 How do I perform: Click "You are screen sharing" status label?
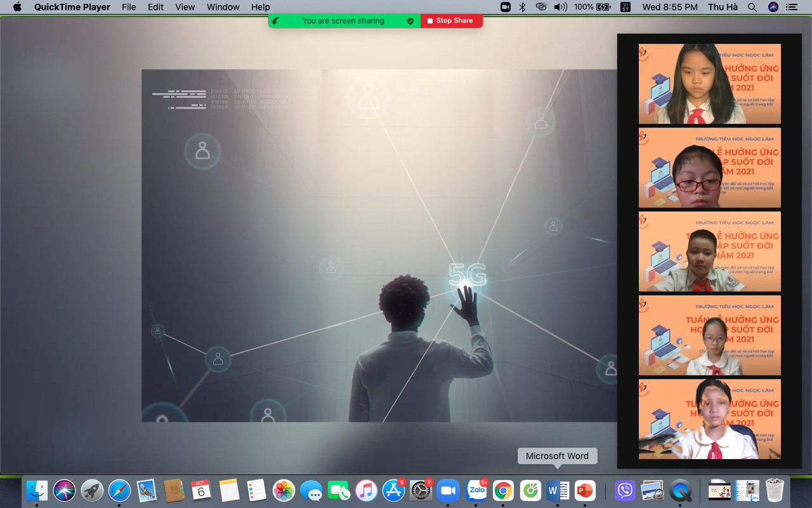343,21
